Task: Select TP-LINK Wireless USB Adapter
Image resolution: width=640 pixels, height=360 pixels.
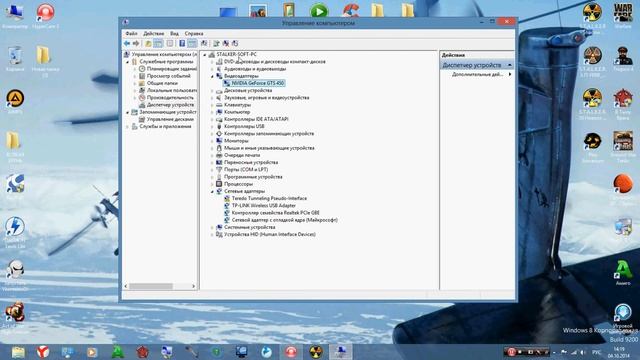Action: coord(264,205)
